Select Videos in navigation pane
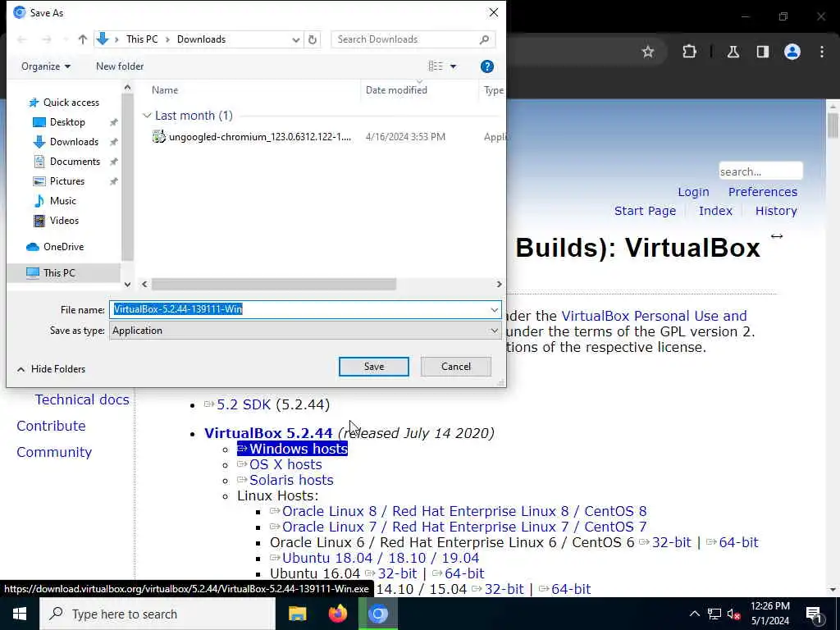This screenshot has height=630, width=840. pos(64,221)
